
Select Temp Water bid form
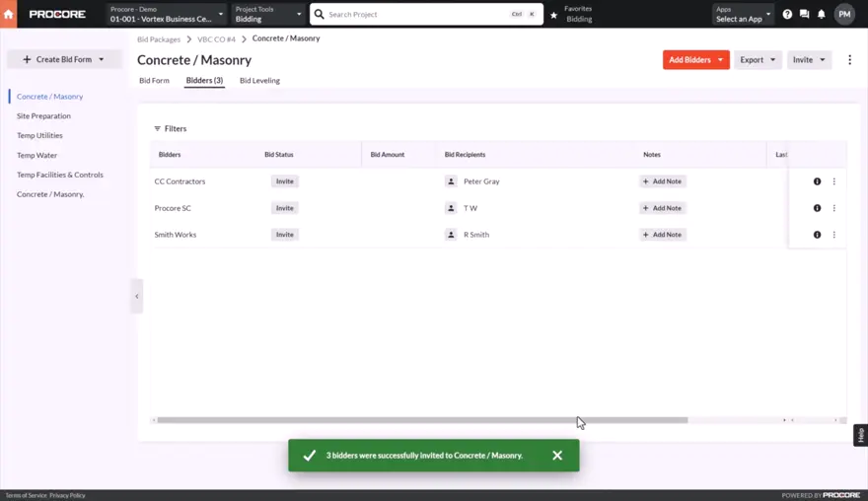tap(37, 155)
